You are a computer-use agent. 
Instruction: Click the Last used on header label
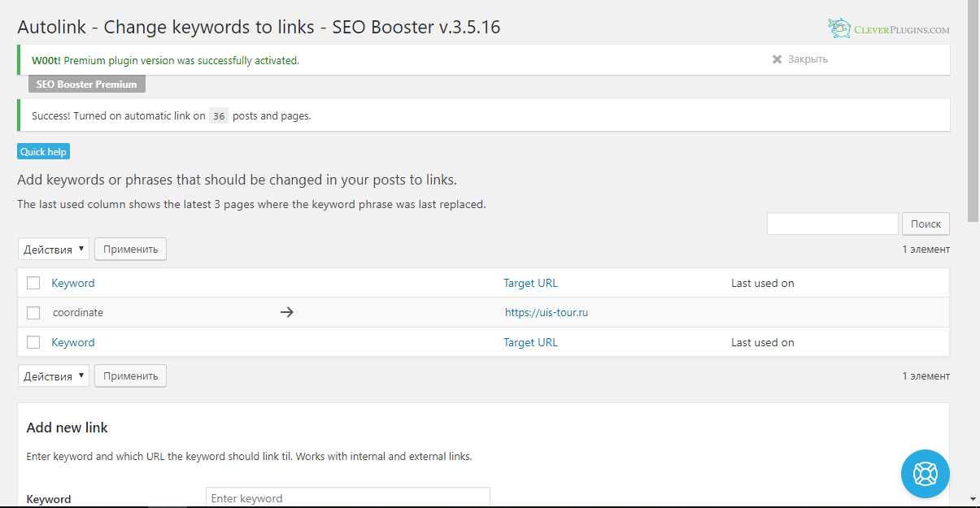(x=763, y=283)
